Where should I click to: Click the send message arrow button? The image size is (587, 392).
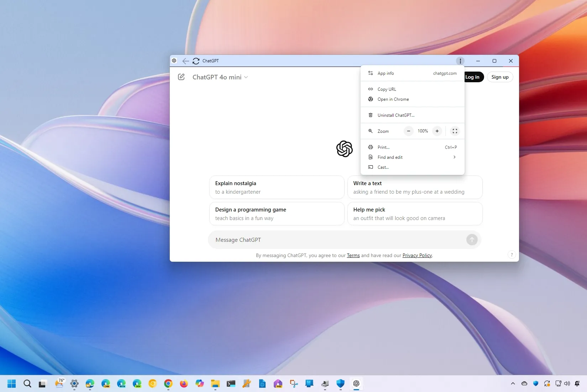pyautogui.click(x=472, y=240)
